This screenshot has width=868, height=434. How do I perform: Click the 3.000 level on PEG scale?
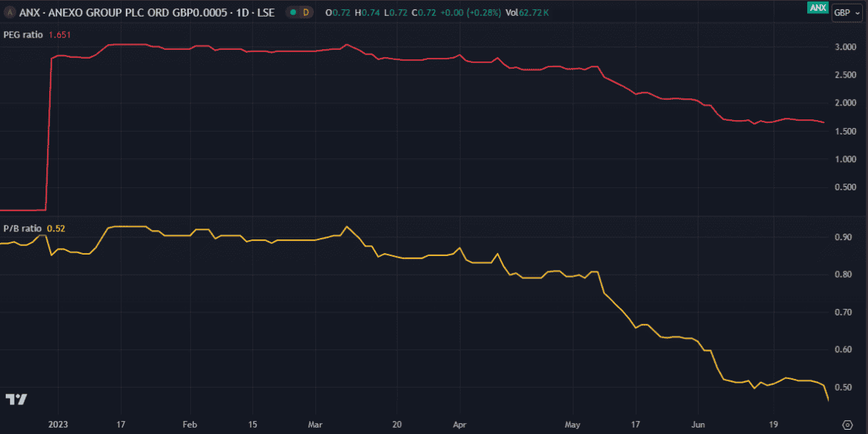(846, 47)
